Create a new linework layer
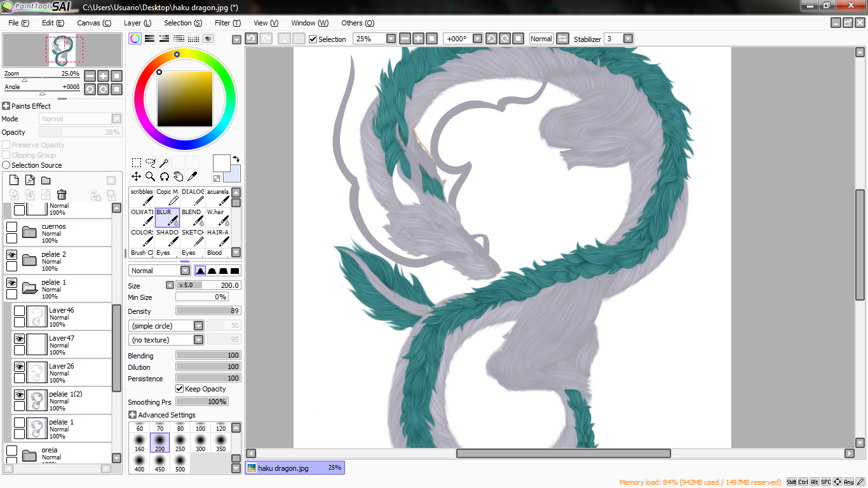The image size is (868, 488). pyautogui.click(x=30, y=180)
